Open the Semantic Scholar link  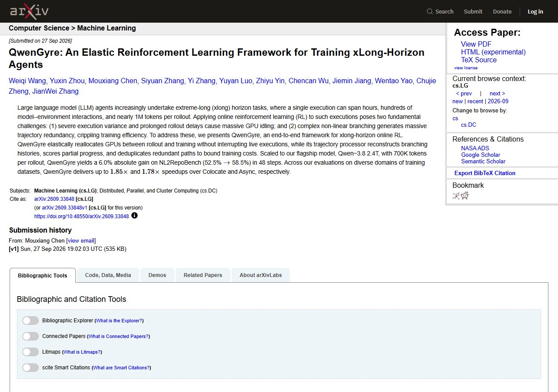coord(483,161)
